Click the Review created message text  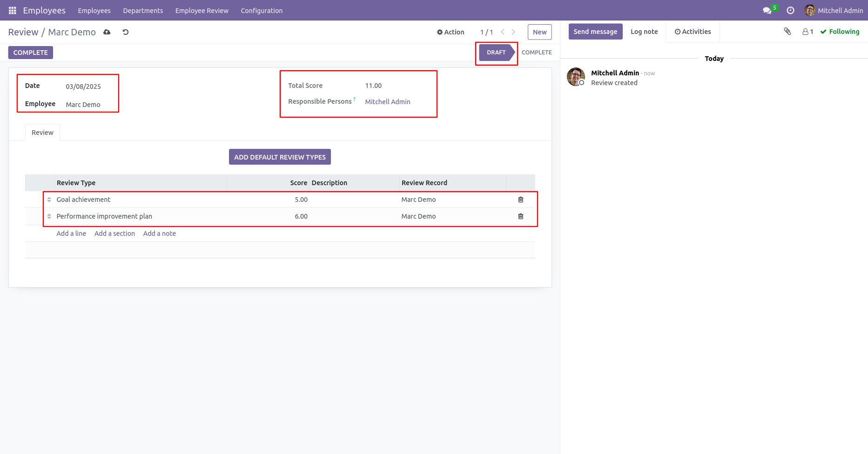[614, 83]
